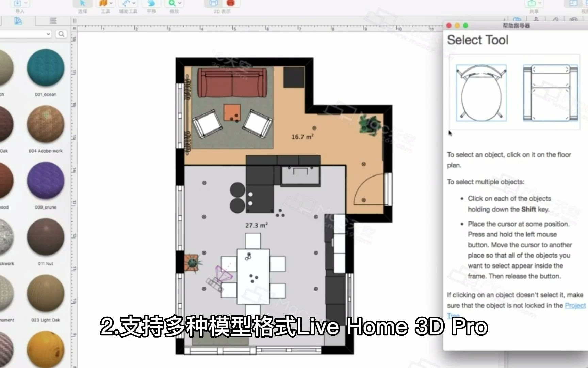Minimize the help assistant window
Viewport: 588px width, 368px height.
[x=457, y=26]
